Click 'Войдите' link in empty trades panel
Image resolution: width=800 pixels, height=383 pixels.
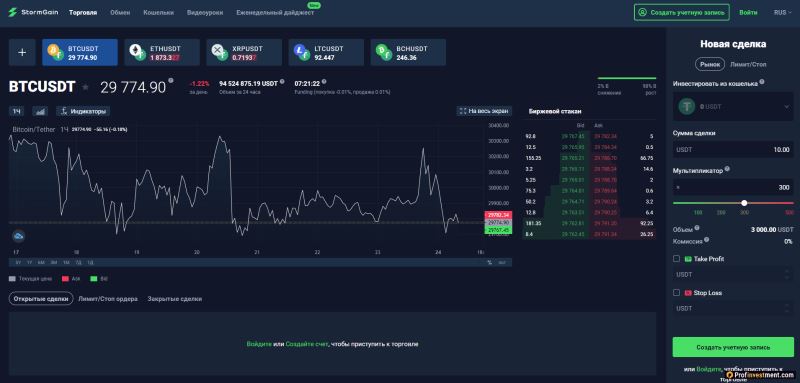[x=259, y=344]
